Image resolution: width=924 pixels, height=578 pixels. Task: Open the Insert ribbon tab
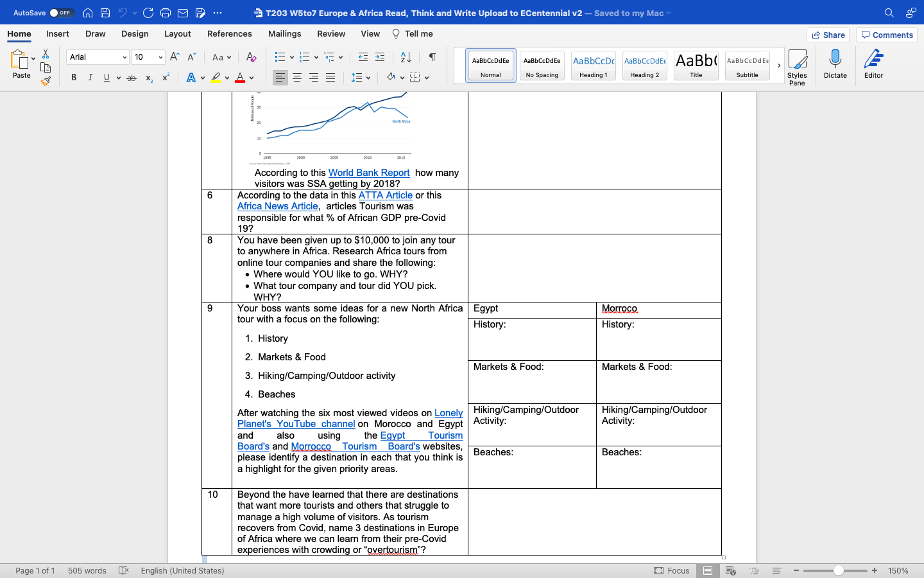(58, 33)
